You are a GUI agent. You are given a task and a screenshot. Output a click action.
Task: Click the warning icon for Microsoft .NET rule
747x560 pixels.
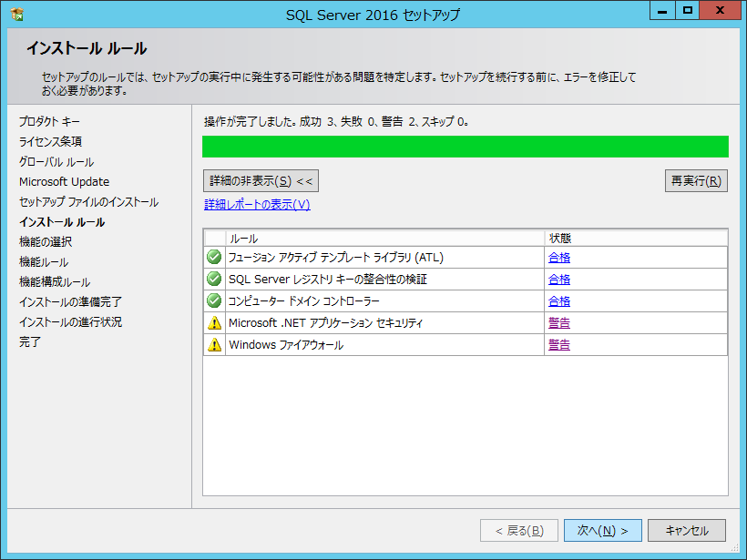pos(214,323)
